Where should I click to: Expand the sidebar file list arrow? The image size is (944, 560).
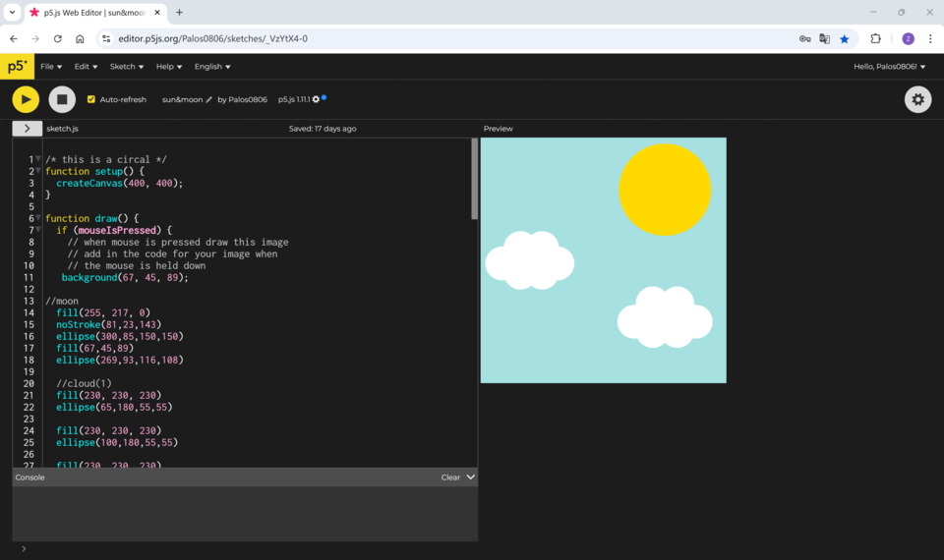click(x=27, y=129)
